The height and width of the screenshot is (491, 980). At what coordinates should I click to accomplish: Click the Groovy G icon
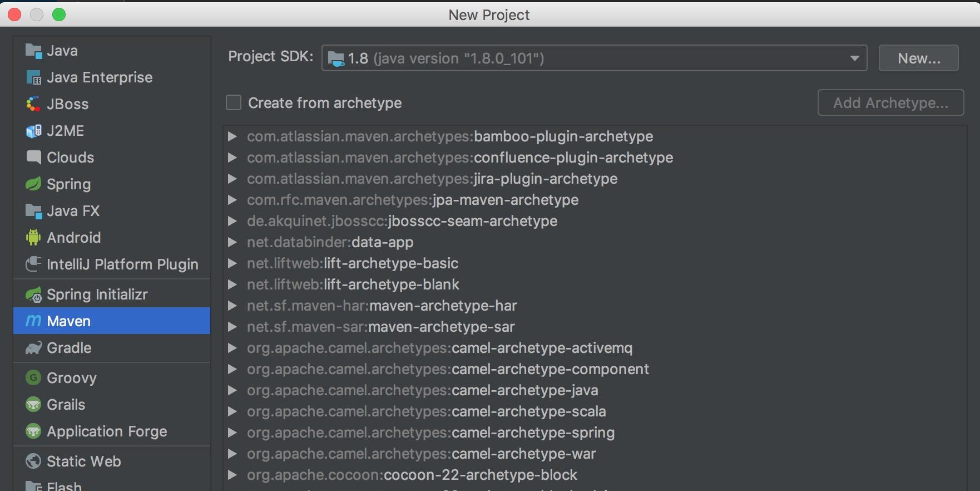click(x=33, y=377)
